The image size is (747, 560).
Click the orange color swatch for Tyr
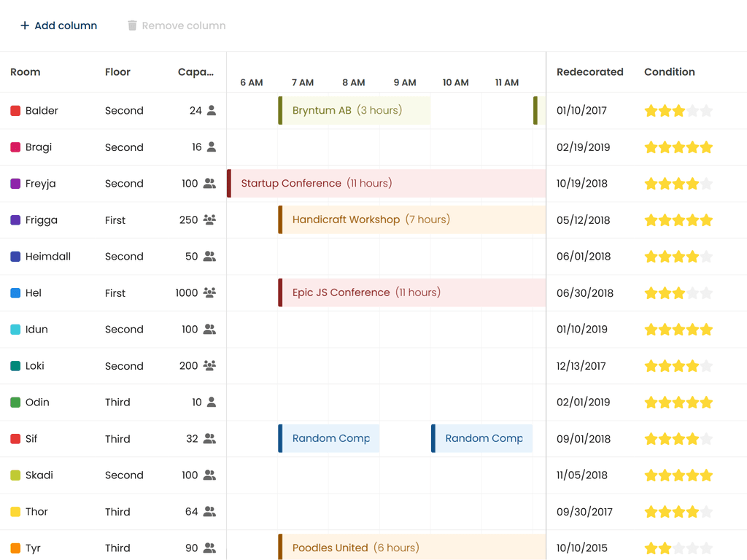pos(15,548)
